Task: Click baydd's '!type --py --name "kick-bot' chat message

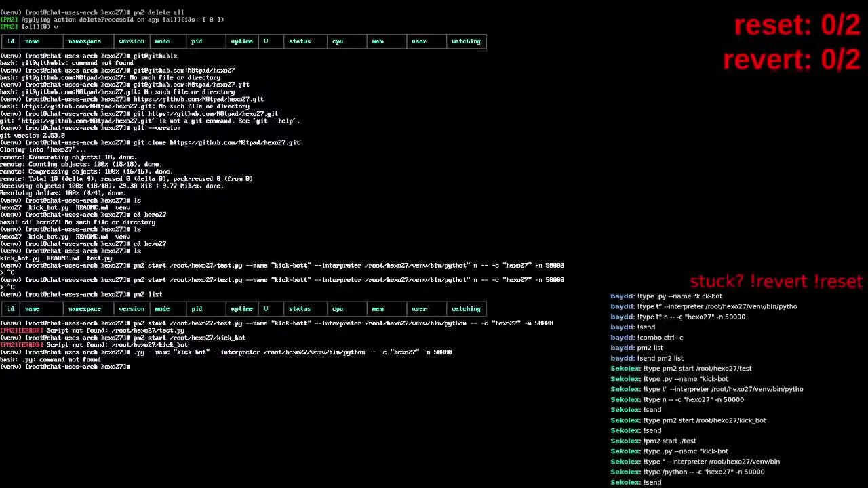Action: [666, 296]
